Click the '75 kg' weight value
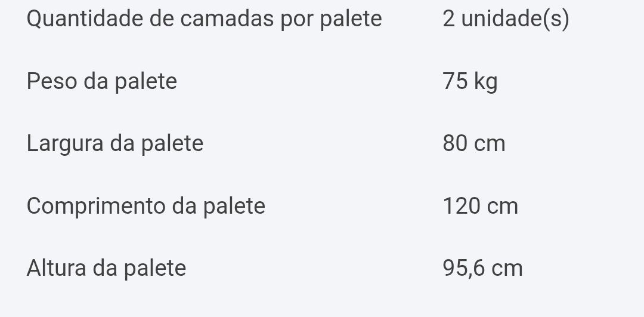 [470, 81]
